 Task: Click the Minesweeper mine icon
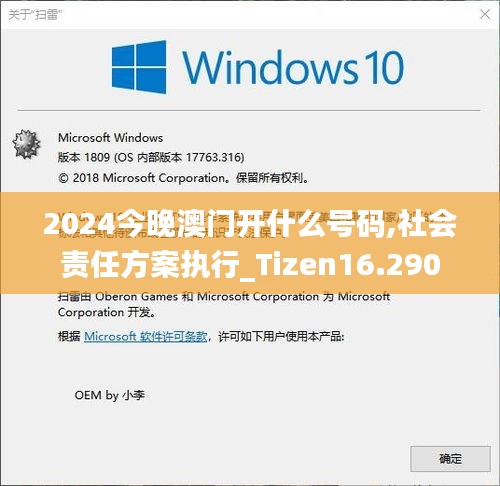[26, 144]
